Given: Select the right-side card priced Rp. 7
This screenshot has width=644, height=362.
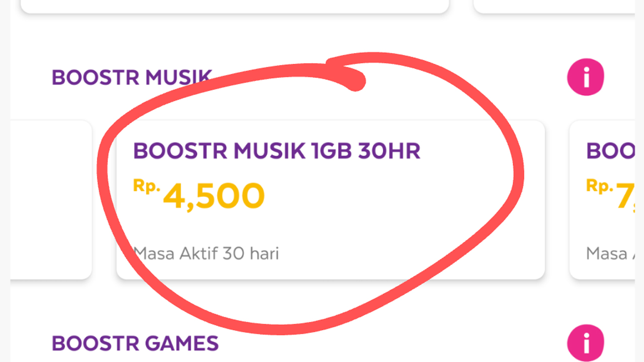Looking at the screenshot, I should point(602,200).
